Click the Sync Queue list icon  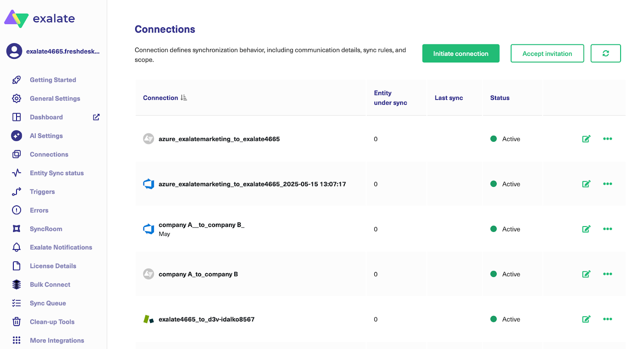[17, 303]
